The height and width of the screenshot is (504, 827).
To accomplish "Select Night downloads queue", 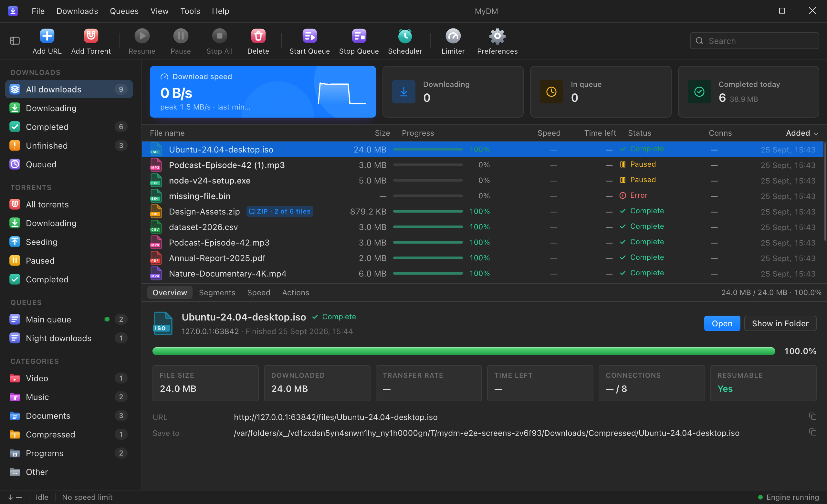I will tap(69, 338).
